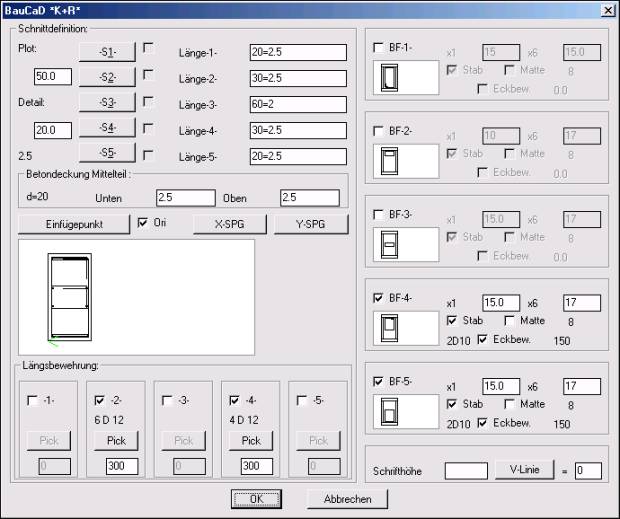620x519 pixels.
Task: Click the Detail scale field showing 20.0
Action: click(53, 130)
